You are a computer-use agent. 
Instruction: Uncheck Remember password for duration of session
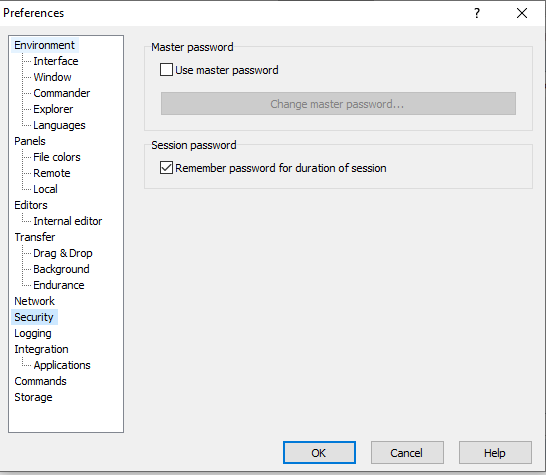point(166,168)
